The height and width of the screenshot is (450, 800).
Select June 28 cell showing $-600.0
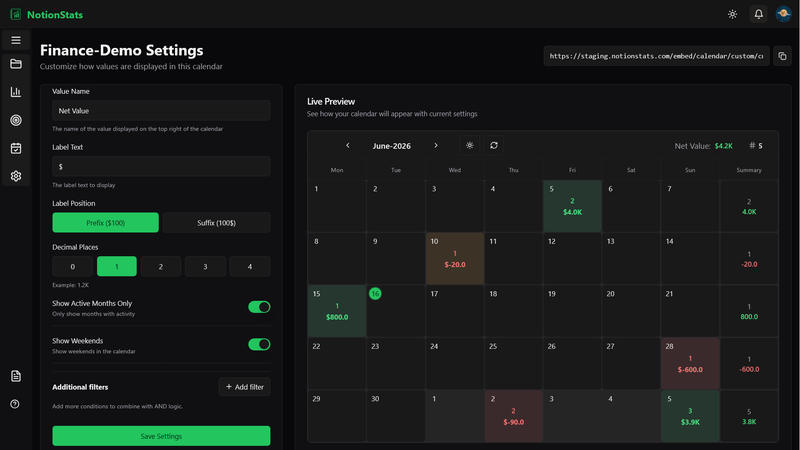pos(690,364)
